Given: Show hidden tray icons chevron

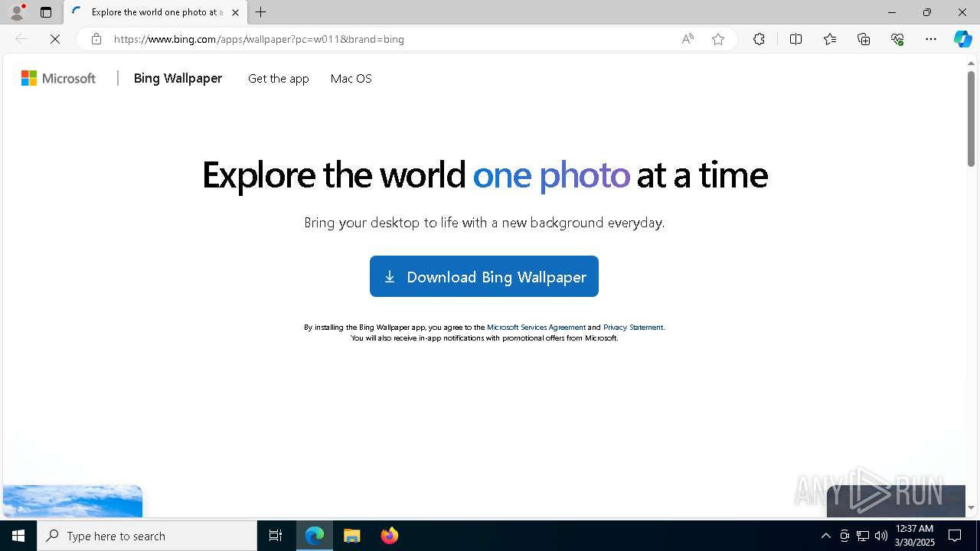Looking at the screenshot, I should 825,536.
